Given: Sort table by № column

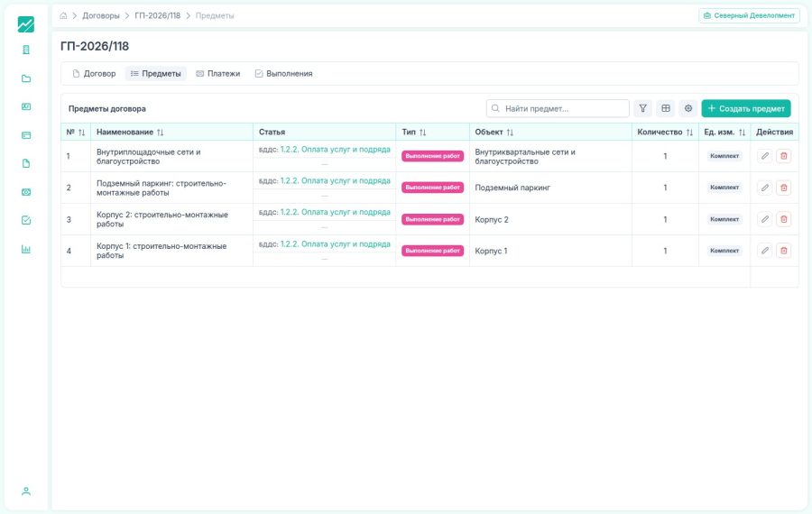Looking at the screenshot, I should (x=81, y=132).
